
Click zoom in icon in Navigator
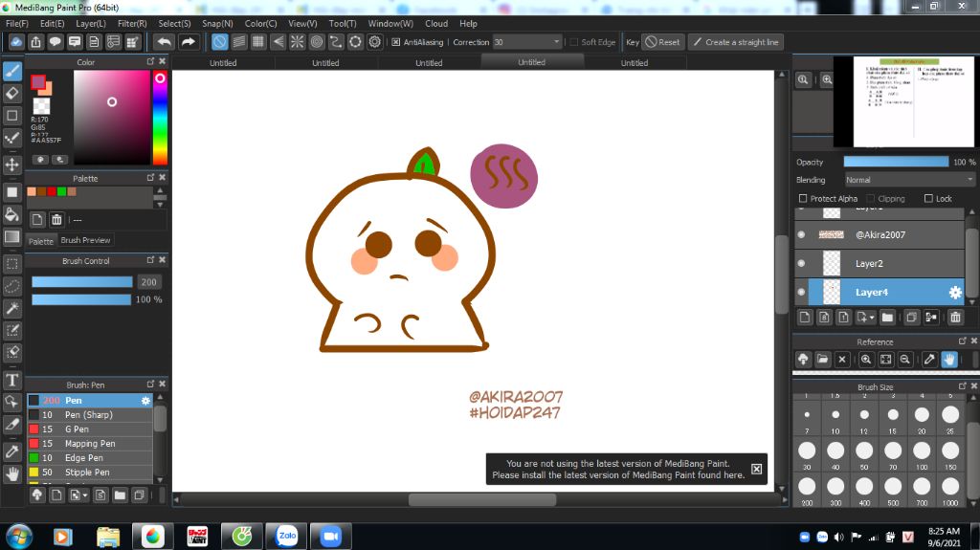(827, 80)
